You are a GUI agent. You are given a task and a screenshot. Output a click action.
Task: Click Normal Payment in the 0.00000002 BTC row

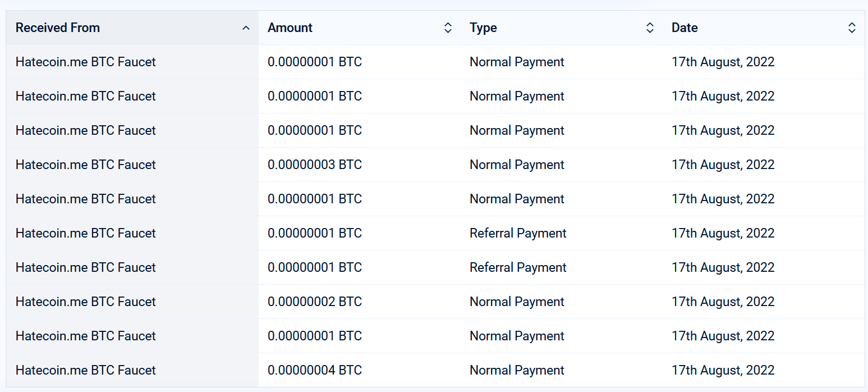(x=517, y=302)
